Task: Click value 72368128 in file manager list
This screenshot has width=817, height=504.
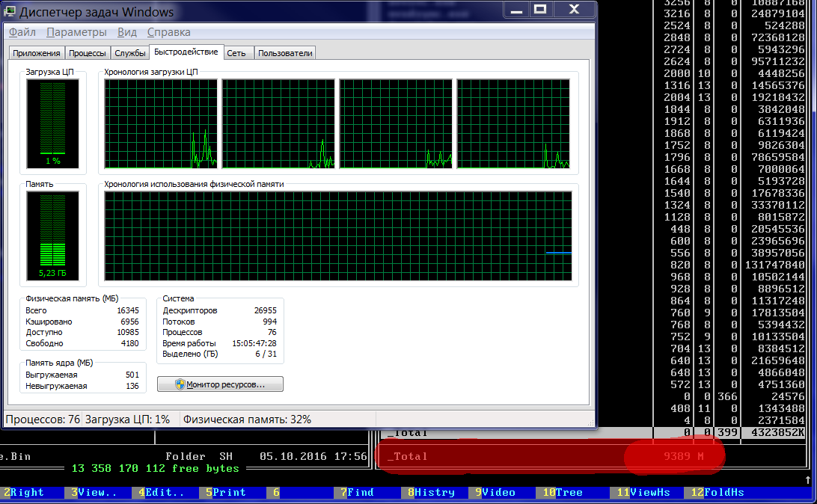Action: tap(778, 37)
